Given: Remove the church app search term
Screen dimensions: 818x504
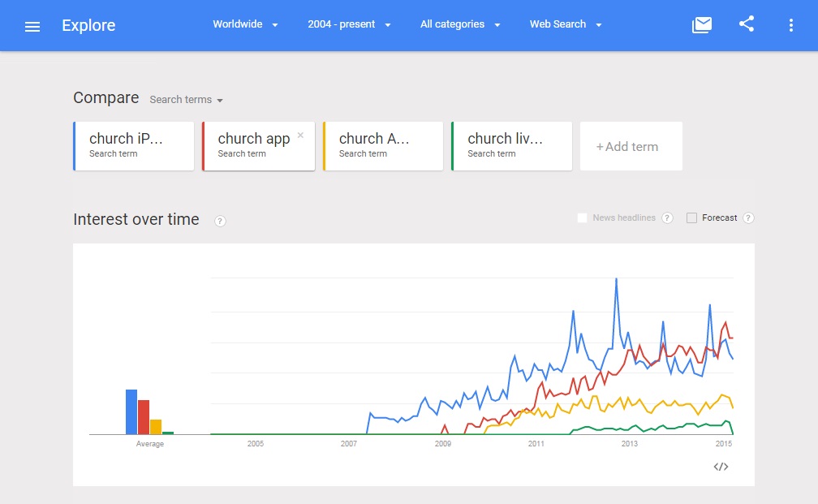Looking at the screenshot, I should click(300, 136).
